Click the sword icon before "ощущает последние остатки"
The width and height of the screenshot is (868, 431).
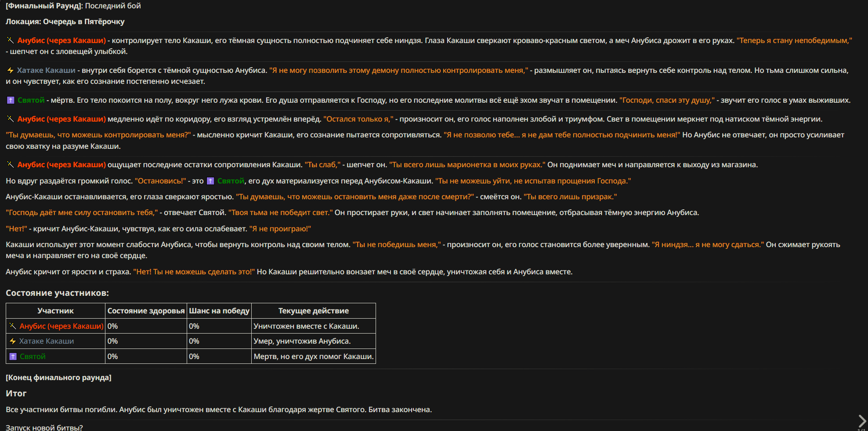11,164
